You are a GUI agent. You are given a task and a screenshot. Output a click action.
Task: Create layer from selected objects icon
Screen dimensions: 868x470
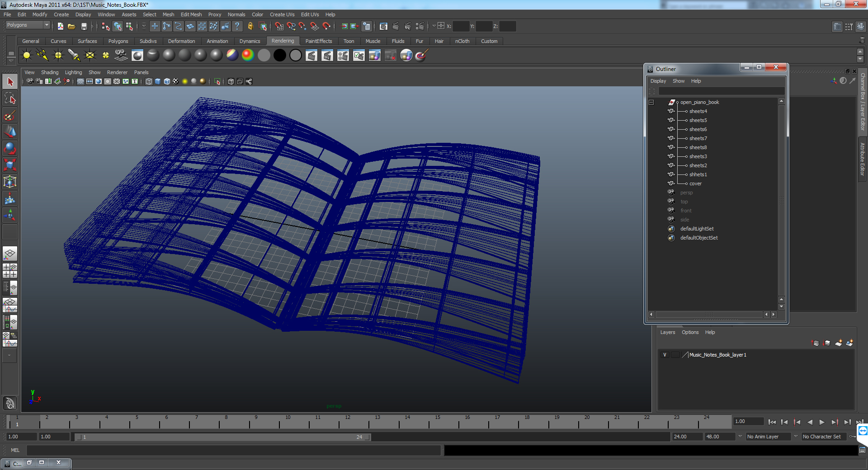click(x=849, y=343)
